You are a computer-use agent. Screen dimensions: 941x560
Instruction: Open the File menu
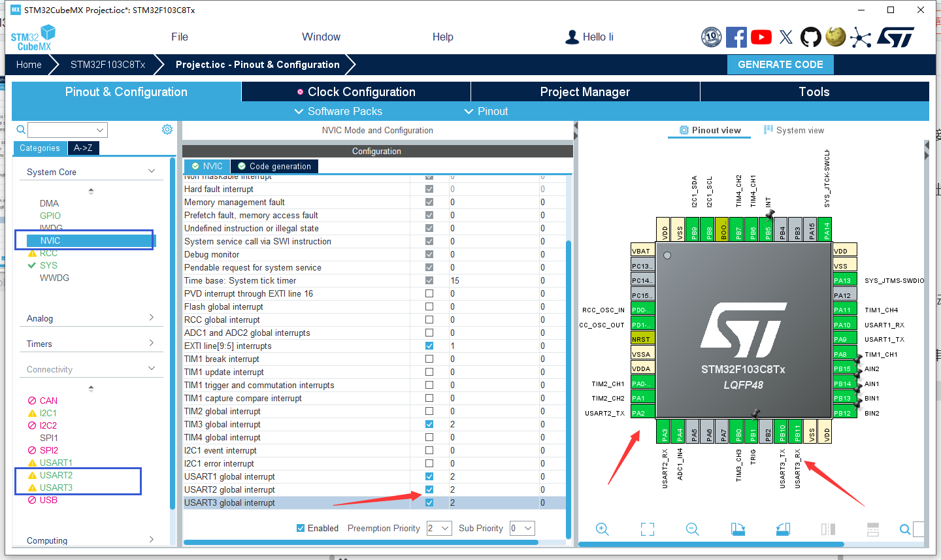pos(180,37)
